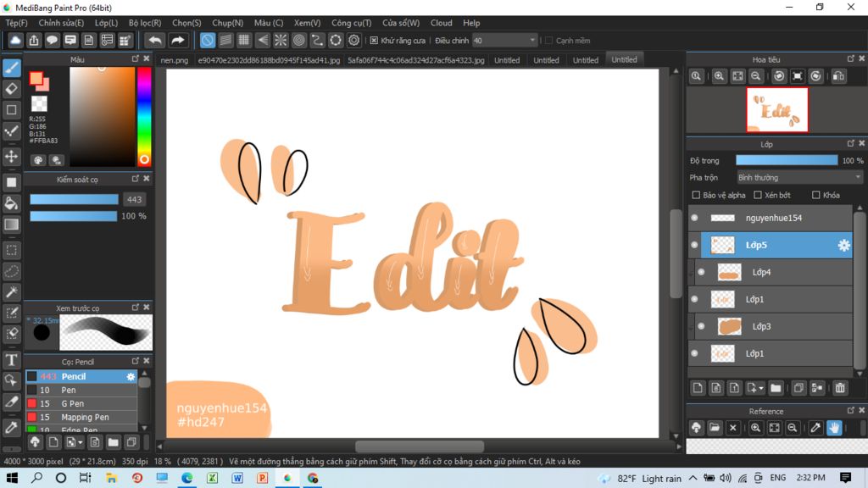This screenshot has height=488, width=868.
Task: Enable the grid snap guide
Action: tap(243, 41)
